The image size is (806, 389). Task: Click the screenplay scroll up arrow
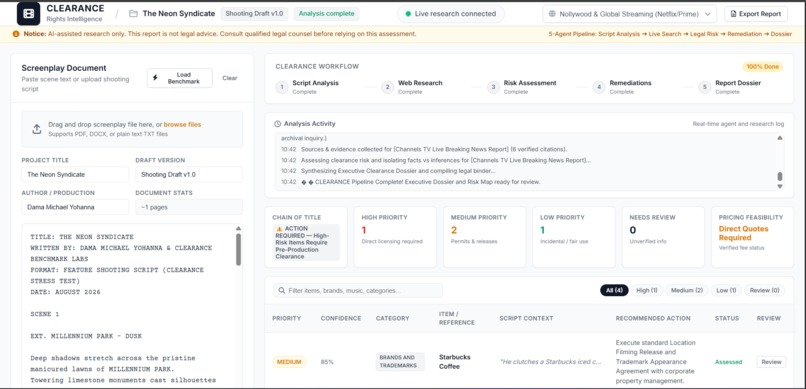click(x=238, y=229)
